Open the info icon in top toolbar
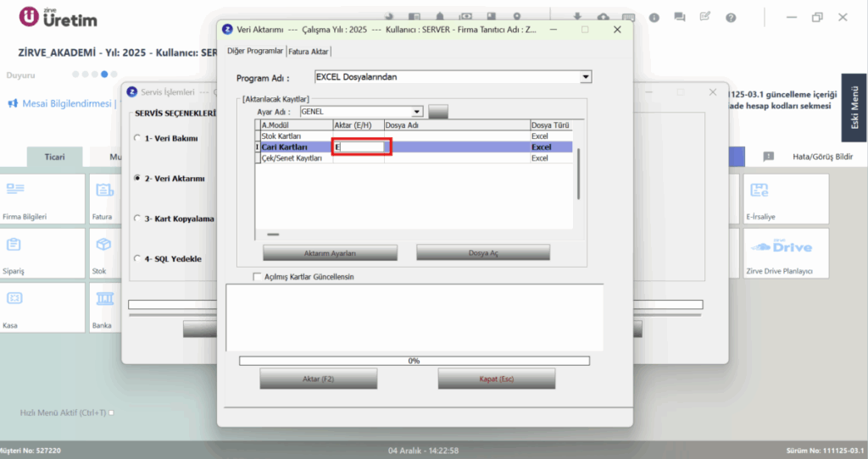The width and height of the screenshot is (868, 459). tap(654, 18)
